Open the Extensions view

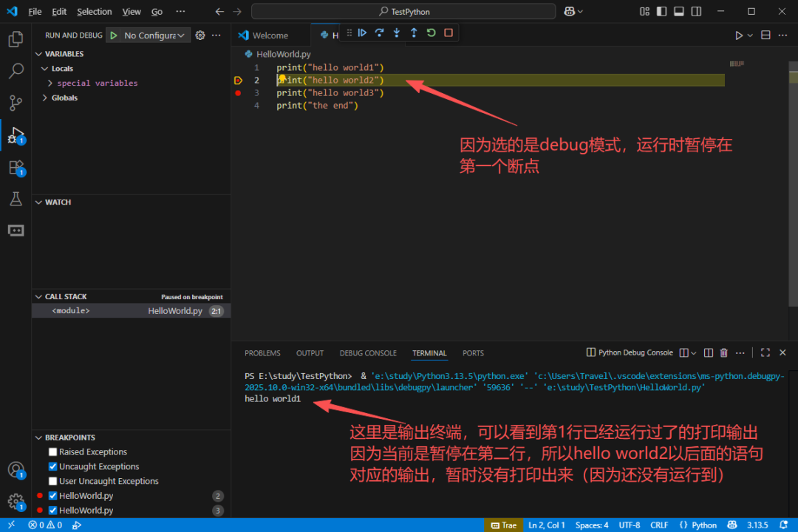click(x=16, y=168)
